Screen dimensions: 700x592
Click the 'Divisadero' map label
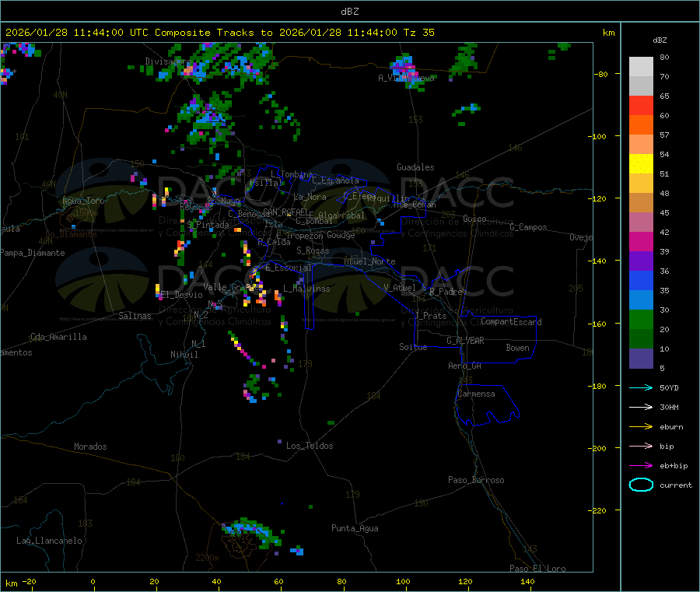tap(168, 61)
